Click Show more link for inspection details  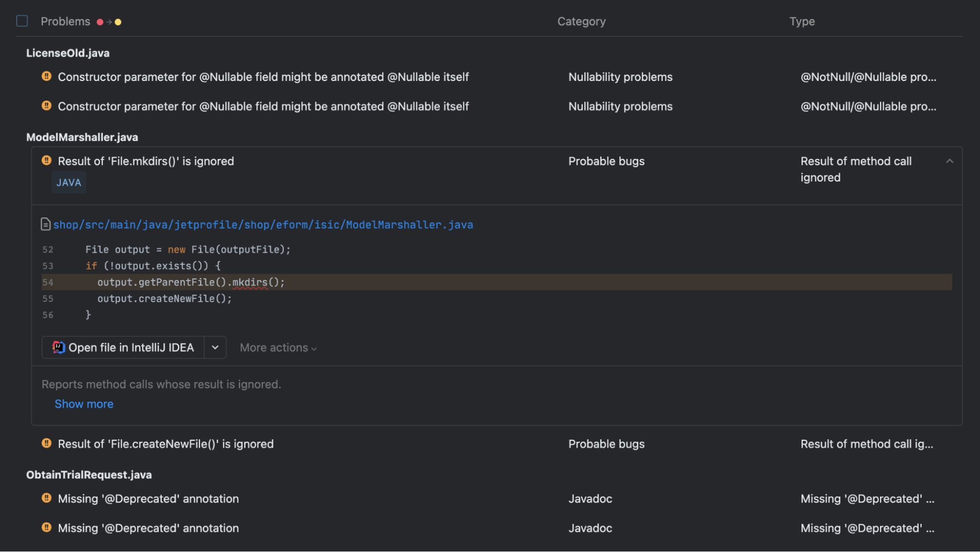point(83,403)
